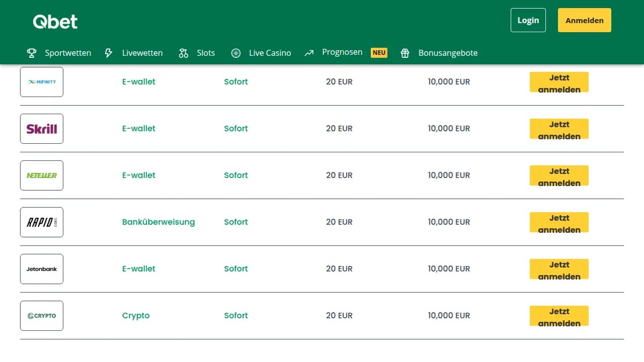
Task: Click the Live Casino chip icon
Action: 236,53
